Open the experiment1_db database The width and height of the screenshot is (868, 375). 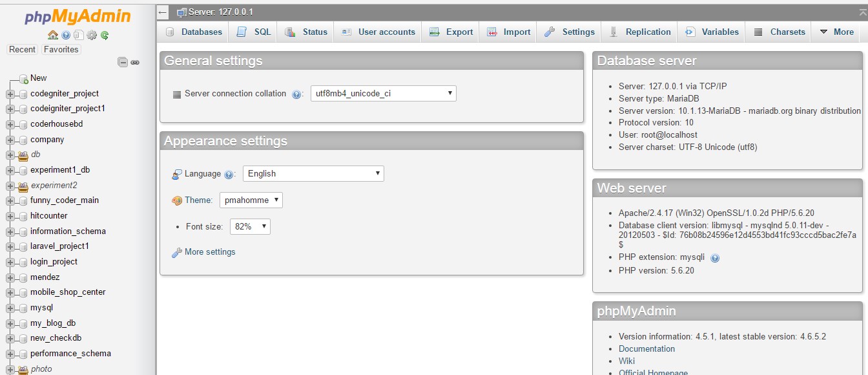pos(60,170)
